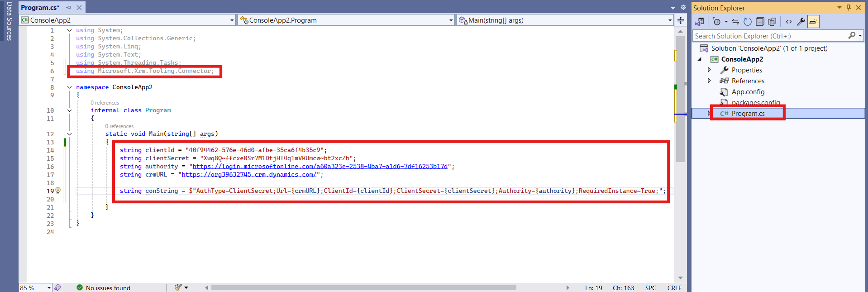This screenshot has width=868, height=292.
Task: Open the 85 % zoom dropdown
Action: [49, 288]
